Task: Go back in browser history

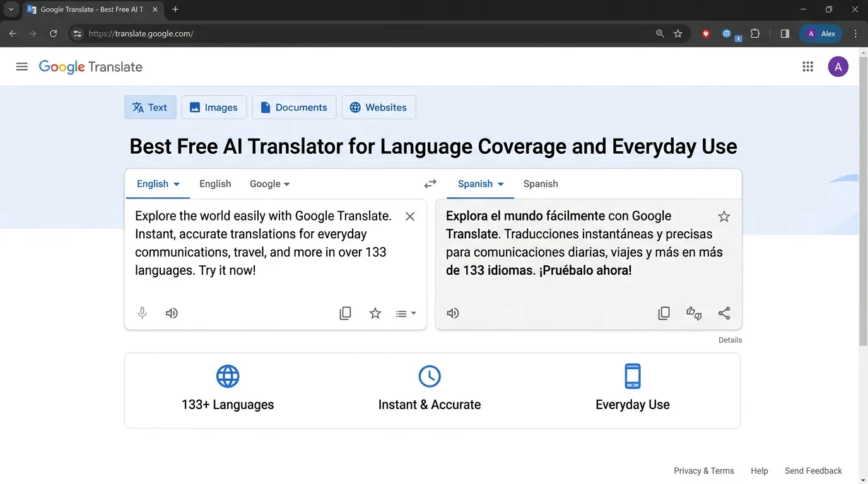Action: [13, 33]
